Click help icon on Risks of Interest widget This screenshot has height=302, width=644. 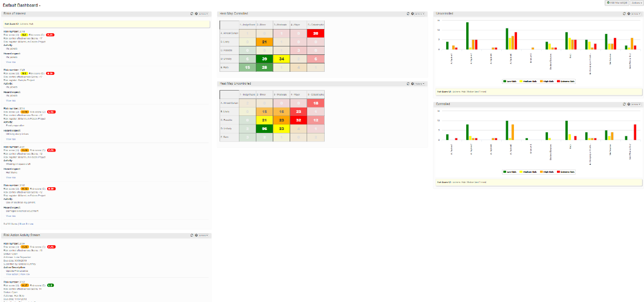197,13
